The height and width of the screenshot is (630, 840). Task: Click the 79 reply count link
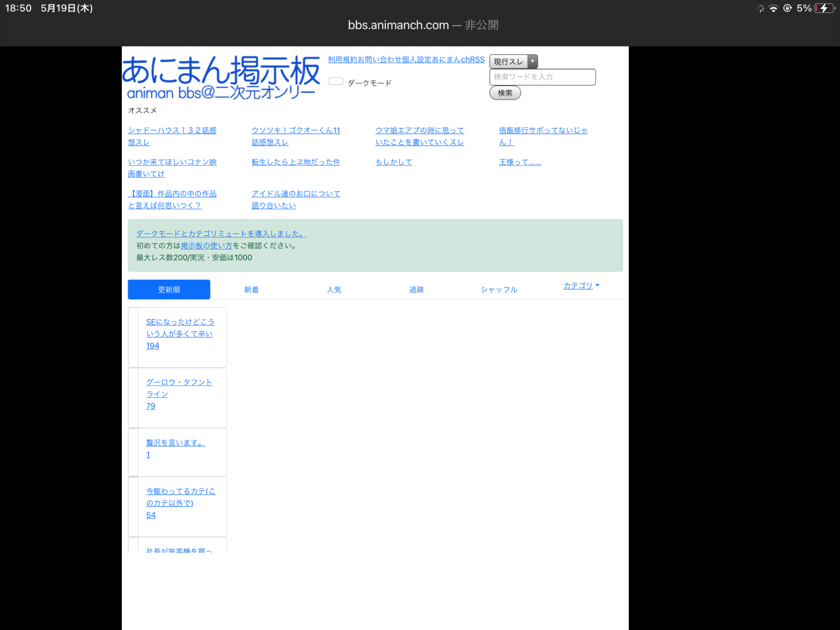150,406
